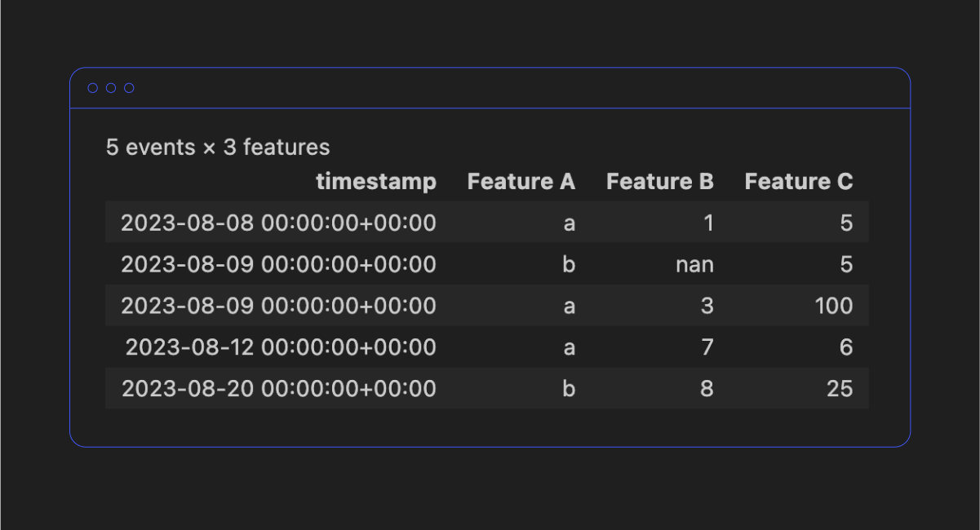
Task: Click the timestamp column header
Action: pos(376,181)
